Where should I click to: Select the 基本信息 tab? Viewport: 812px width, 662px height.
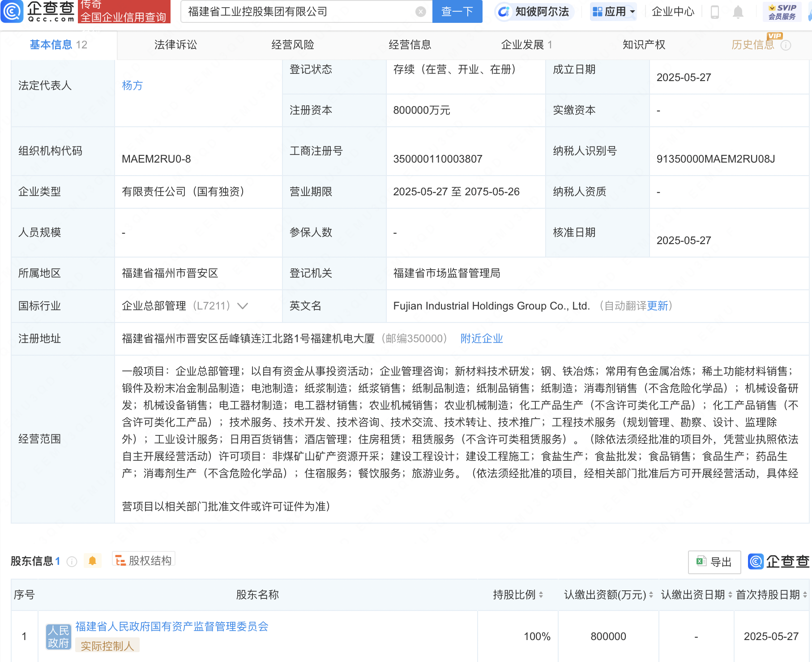coord(58,45)
